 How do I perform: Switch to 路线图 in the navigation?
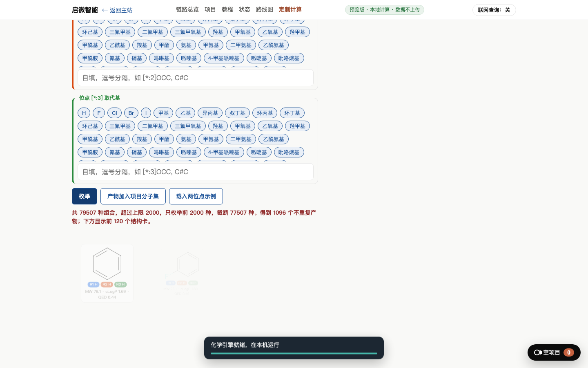point(265,9)
